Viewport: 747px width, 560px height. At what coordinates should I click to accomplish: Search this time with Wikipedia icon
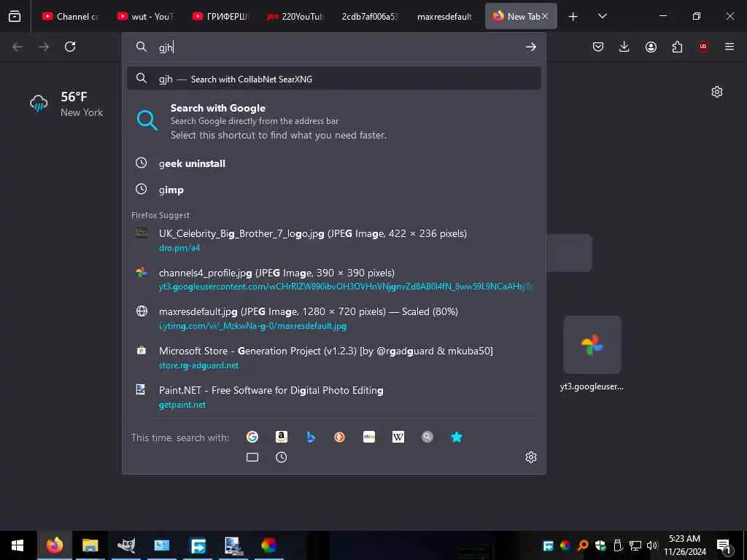[x=398, y=437]
